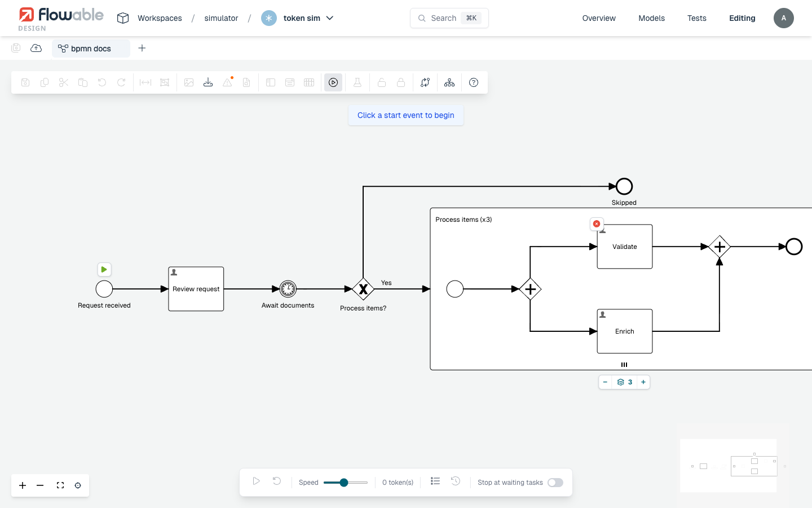Click the download/export icon in toolbar
This screenshot has height=508, width=812.
pyautogui.click(x=208, y=82)
